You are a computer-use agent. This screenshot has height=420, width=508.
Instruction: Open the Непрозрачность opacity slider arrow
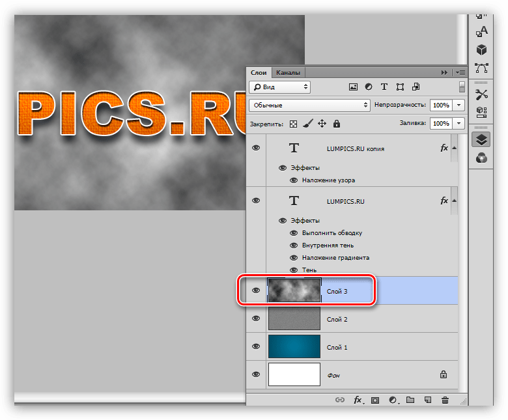459,105
